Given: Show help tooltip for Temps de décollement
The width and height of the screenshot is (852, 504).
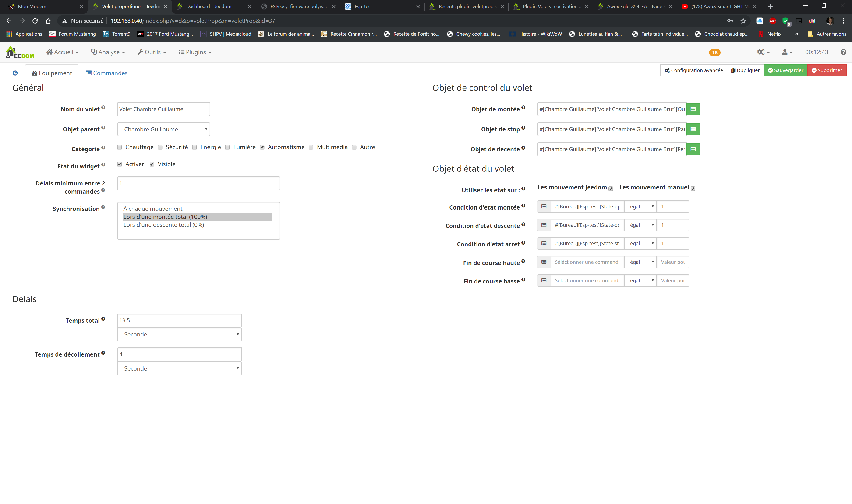Looking at the screenshot, I should [103, 353].
